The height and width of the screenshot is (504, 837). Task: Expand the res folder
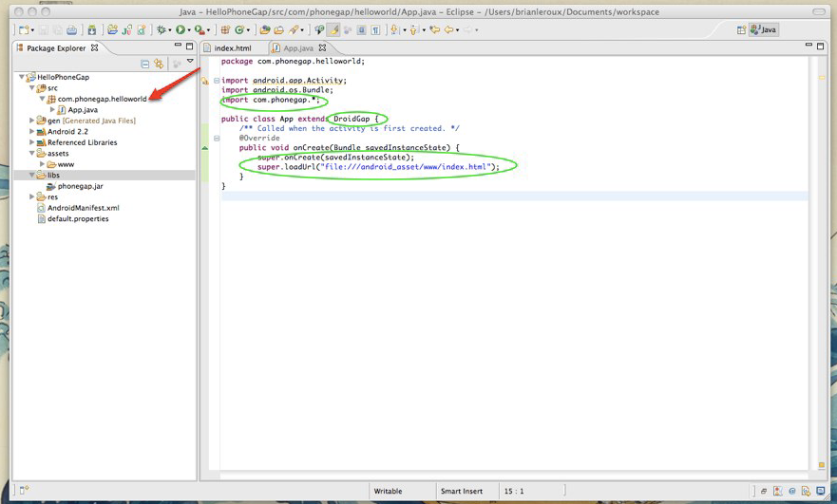(31, 196)
